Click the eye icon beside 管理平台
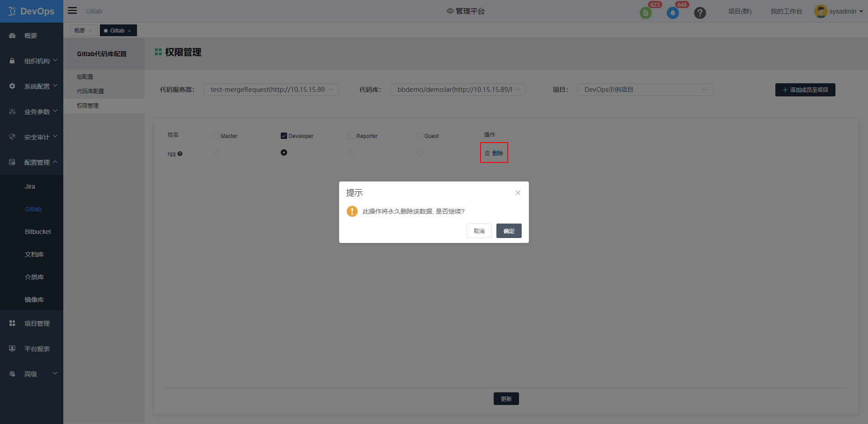868x424 pixels. tap(450, 11)
